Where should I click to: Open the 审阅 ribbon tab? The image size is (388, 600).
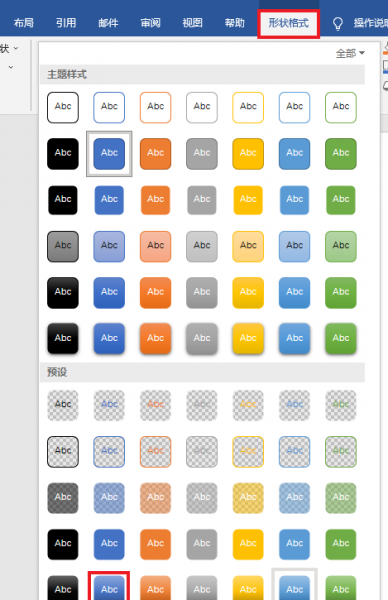click(150, 23)
